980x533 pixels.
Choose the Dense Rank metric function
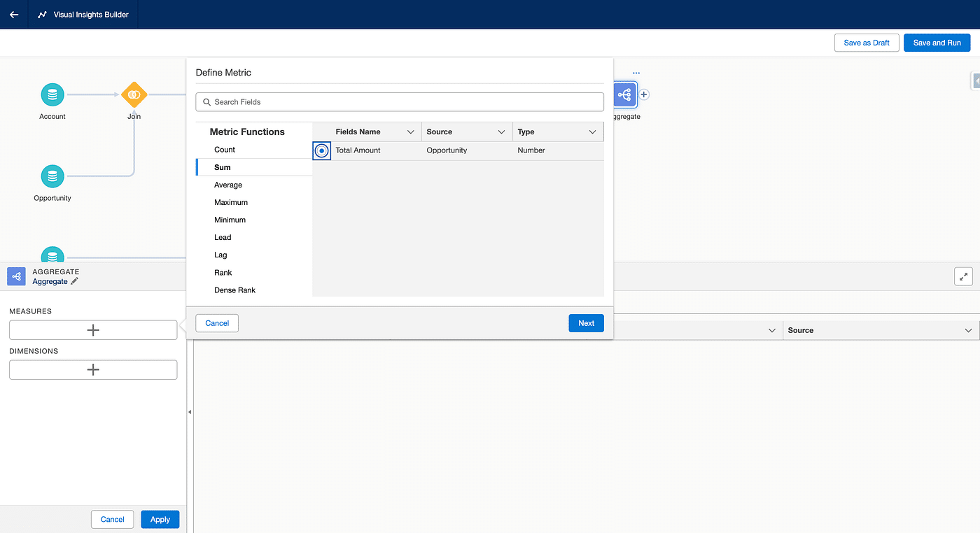click(234, 290)
